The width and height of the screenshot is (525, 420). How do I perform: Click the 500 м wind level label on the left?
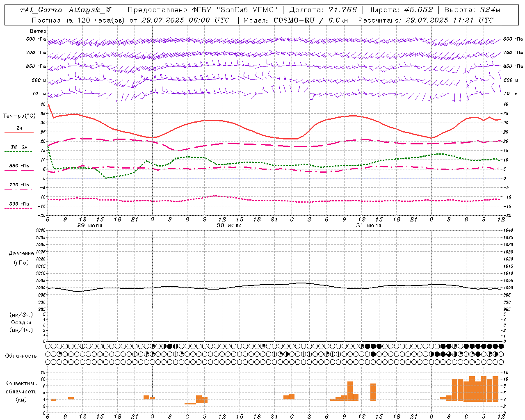39,80
